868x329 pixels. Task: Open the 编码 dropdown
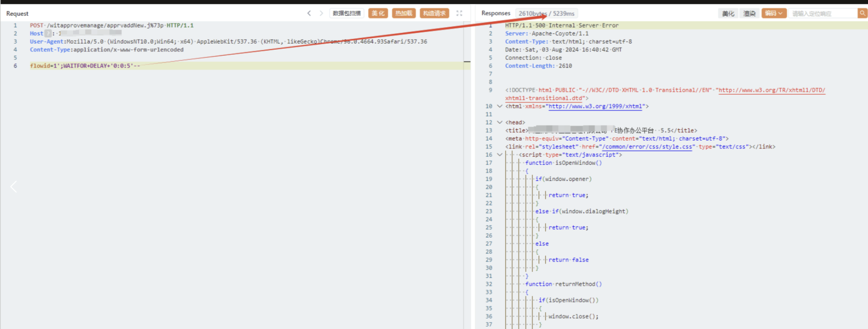[774, 13]
